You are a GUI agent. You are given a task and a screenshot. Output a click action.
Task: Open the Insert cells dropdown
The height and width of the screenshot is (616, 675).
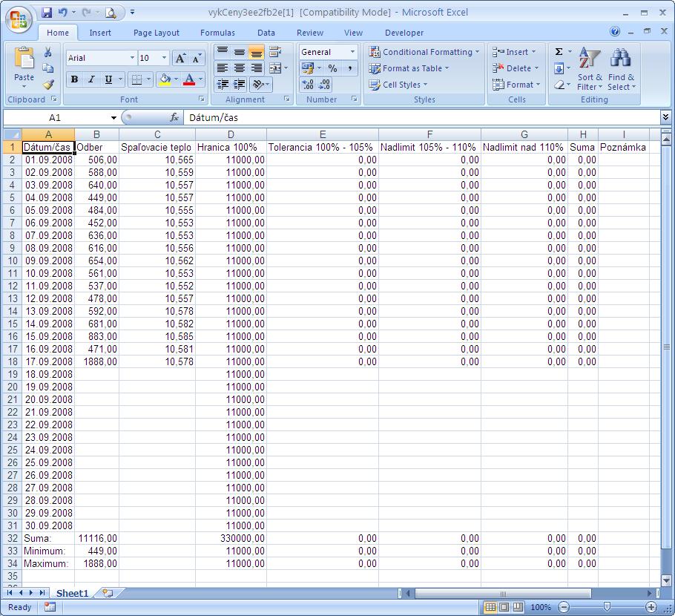514,52
